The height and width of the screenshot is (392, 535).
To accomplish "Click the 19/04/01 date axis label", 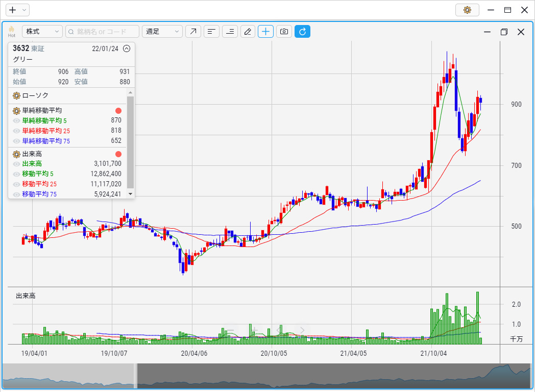I will (x=34, y=353).
